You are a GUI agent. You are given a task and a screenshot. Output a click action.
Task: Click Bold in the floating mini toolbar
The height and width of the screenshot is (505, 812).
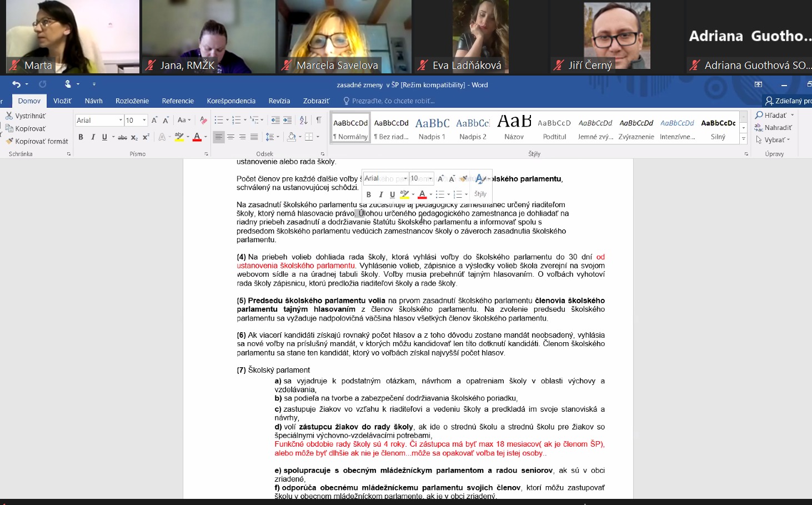point(369,194)
